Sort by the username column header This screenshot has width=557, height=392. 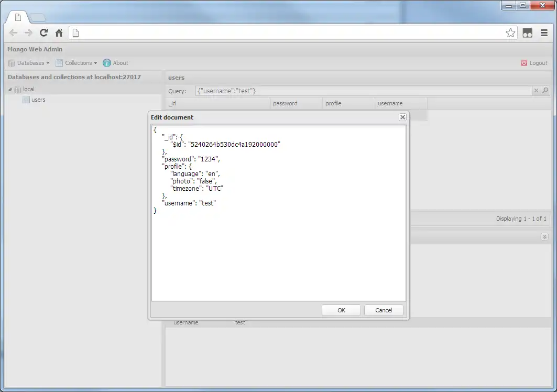pos(401,103)
